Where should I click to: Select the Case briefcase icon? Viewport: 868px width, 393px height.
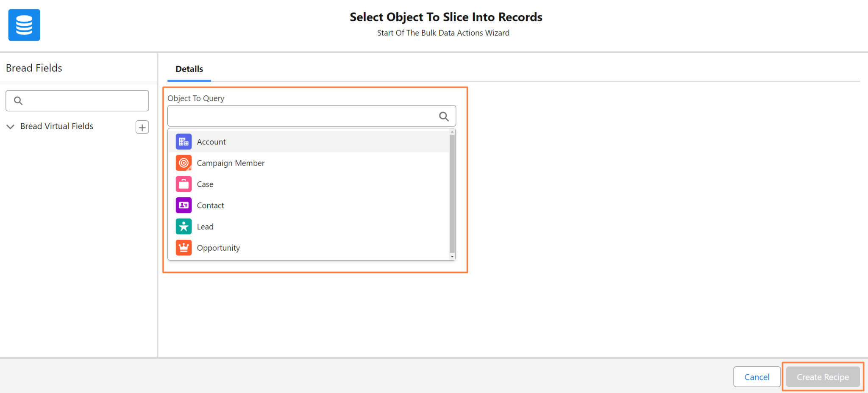click(x=184, y=184)
